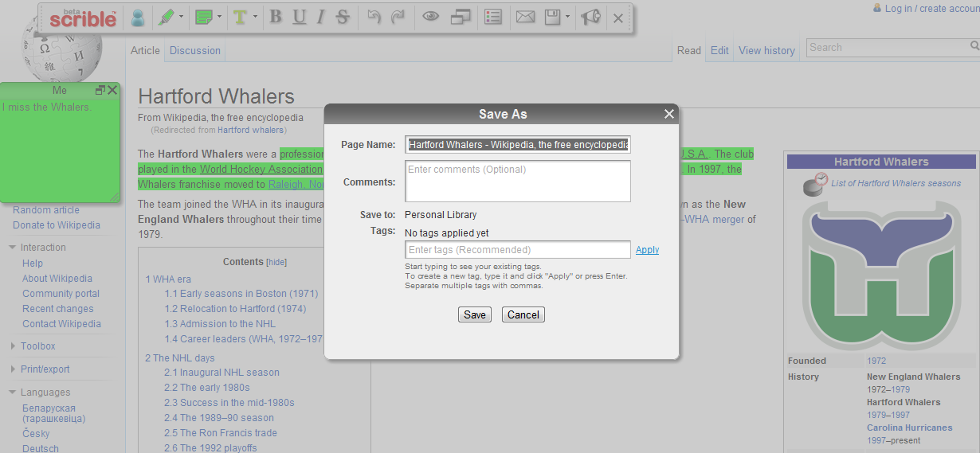Click the Apply tags link
Viewport: 980px width, 453px height.
pyautogui.click(x=647, y=249)
